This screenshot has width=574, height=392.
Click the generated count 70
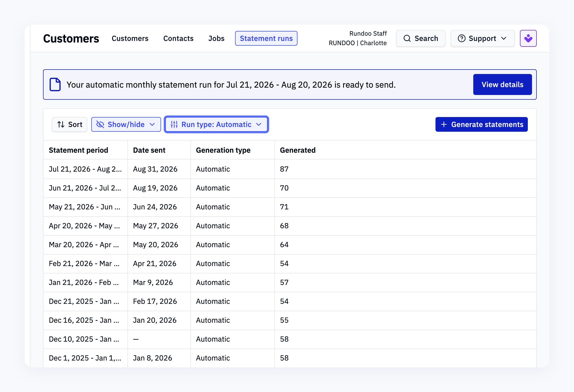click(x=284, y=188)
